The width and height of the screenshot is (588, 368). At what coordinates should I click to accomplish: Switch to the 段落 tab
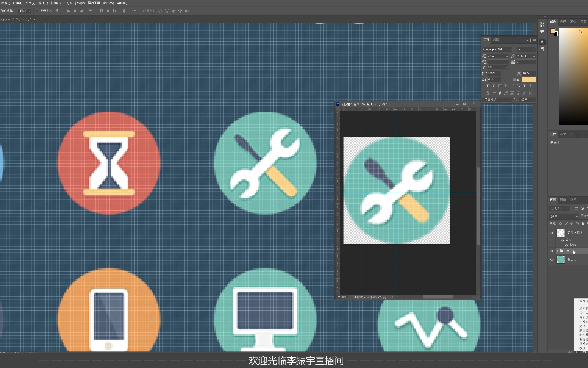tap(496, 40)
